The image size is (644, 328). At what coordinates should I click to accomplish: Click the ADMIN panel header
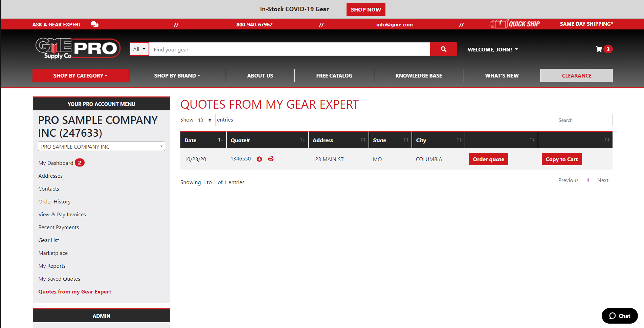point(102,316)
